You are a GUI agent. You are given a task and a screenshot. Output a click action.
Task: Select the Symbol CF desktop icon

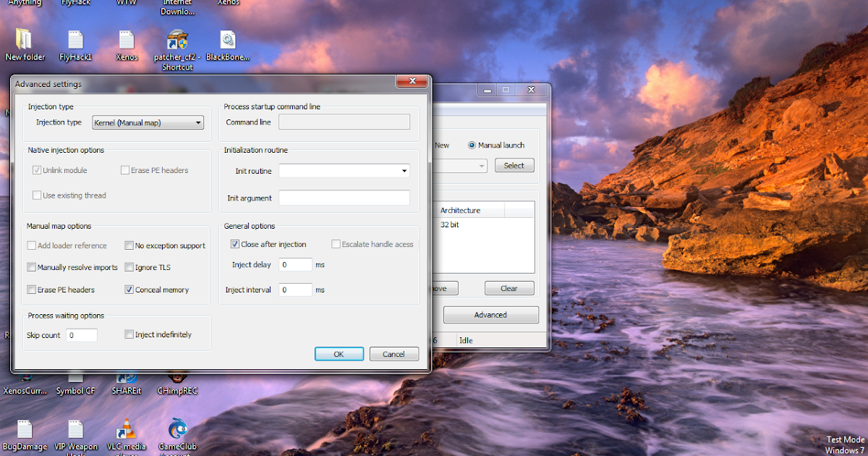pos(75,378)
